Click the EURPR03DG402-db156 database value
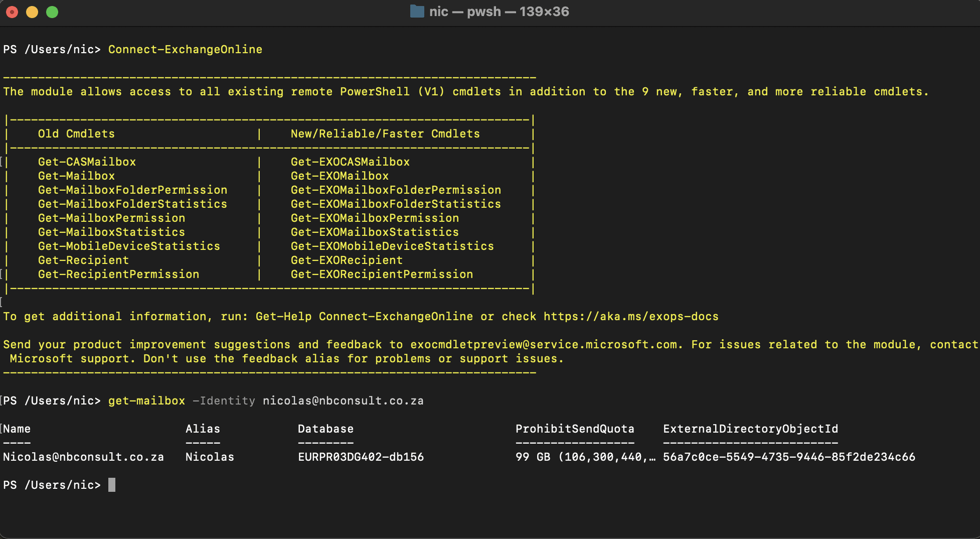This screenshot has height=539, width=980. click(361, 457)
